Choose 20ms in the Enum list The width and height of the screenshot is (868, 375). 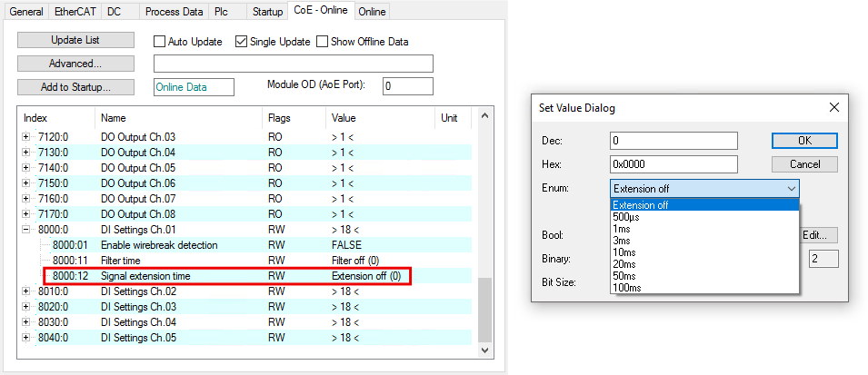click(704, 264)
